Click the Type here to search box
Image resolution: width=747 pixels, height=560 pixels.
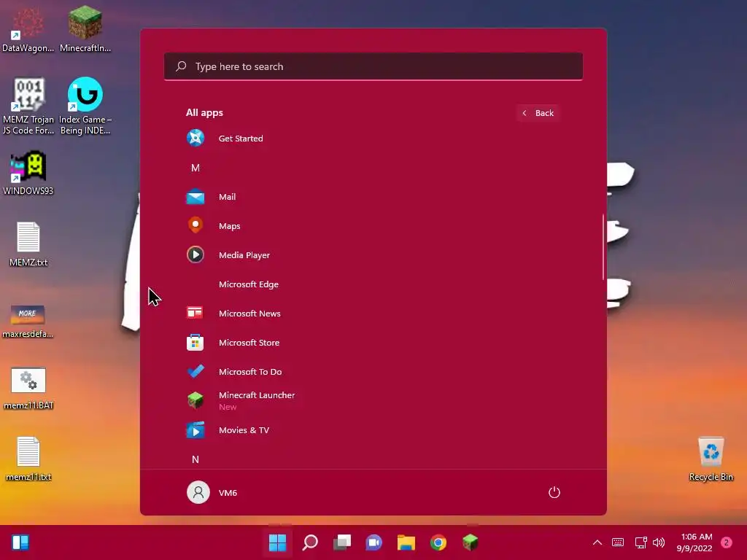click(373, 66)
